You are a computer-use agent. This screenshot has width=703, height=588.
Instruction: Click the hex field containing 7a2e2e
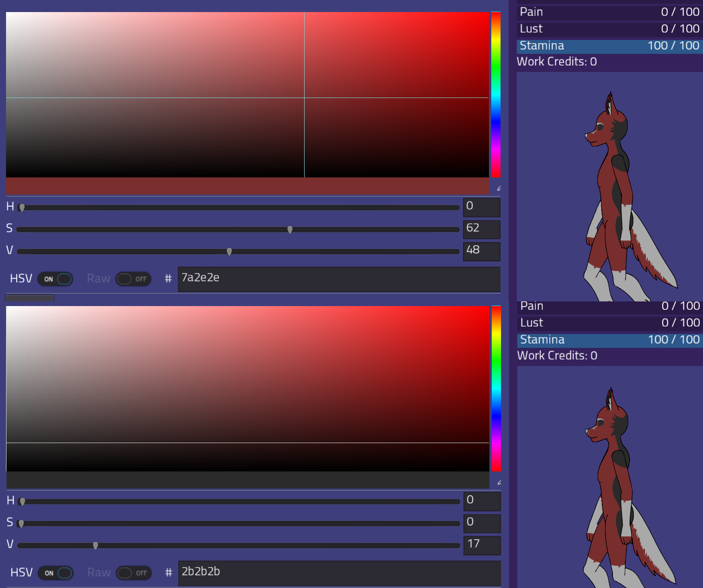(x=339, y=279)
